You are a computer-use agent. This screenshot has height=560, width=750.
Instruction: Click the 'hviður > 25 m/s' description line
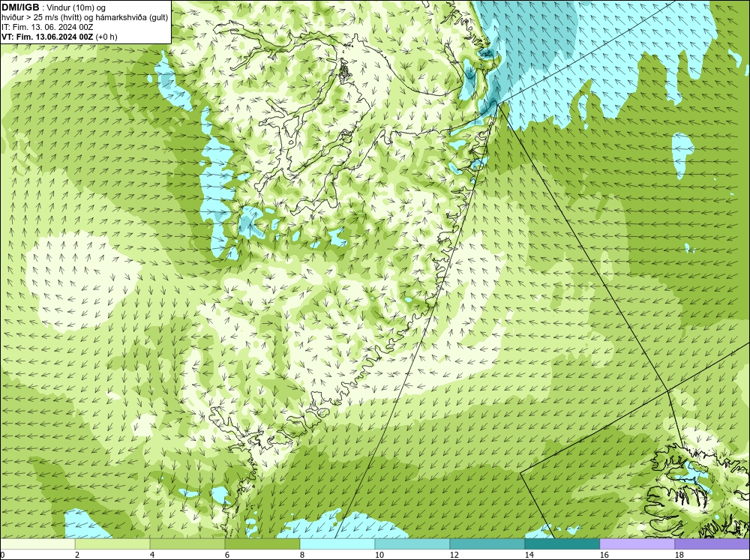pyautogui.click(x=85, y=17)
